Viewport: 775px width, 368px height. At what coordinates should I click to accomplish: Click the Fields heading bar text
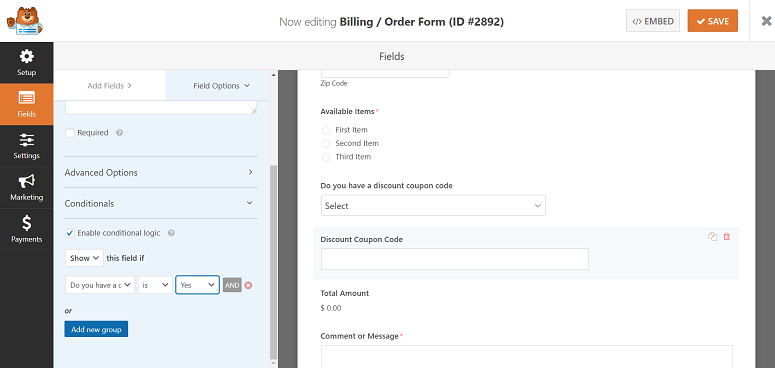[391, 56]
